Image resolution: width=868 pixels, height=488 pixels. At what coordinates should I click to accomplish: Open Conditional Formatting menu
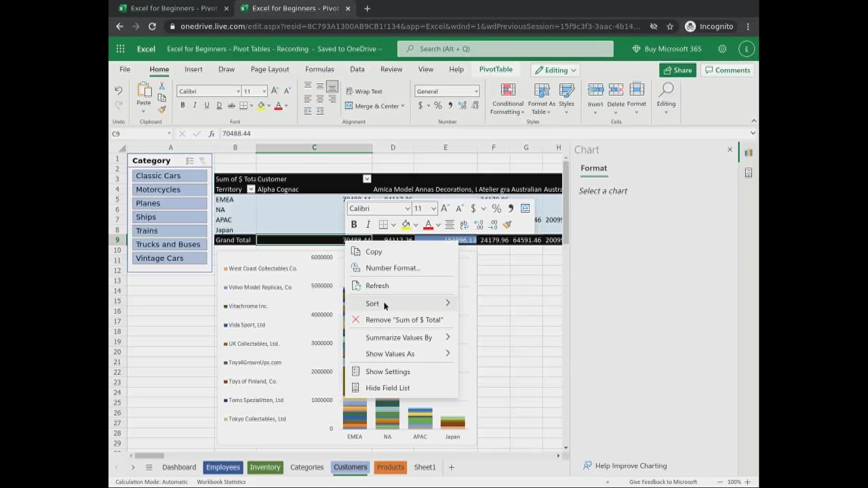point(508,99)
